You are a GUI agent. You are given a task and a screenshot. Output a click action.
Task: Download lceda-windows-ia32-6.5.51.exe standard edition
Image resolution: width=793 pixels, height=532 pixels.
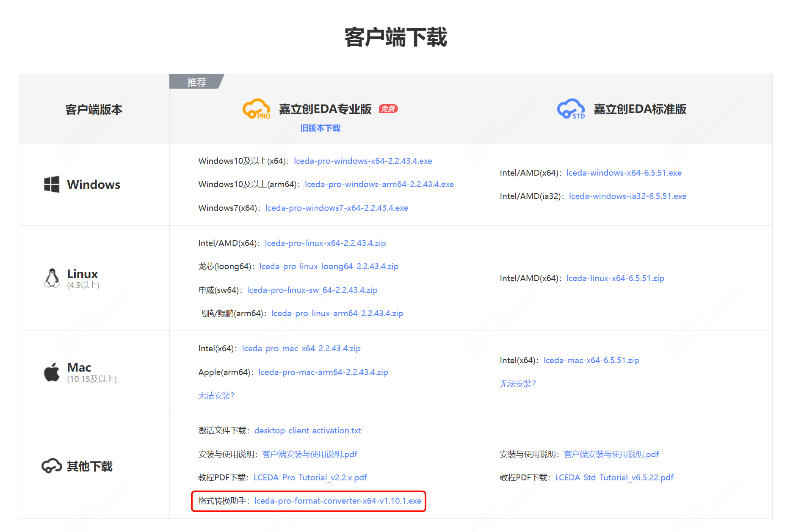pos(627,196)
